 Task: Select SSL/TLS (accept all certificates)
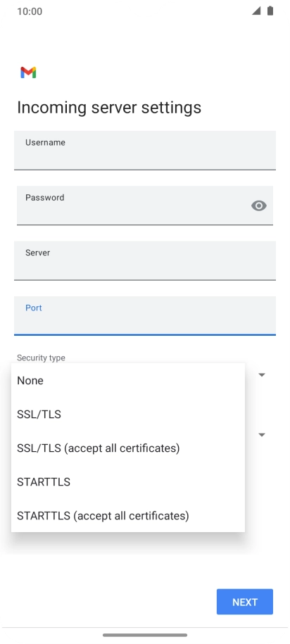[127, 448]
